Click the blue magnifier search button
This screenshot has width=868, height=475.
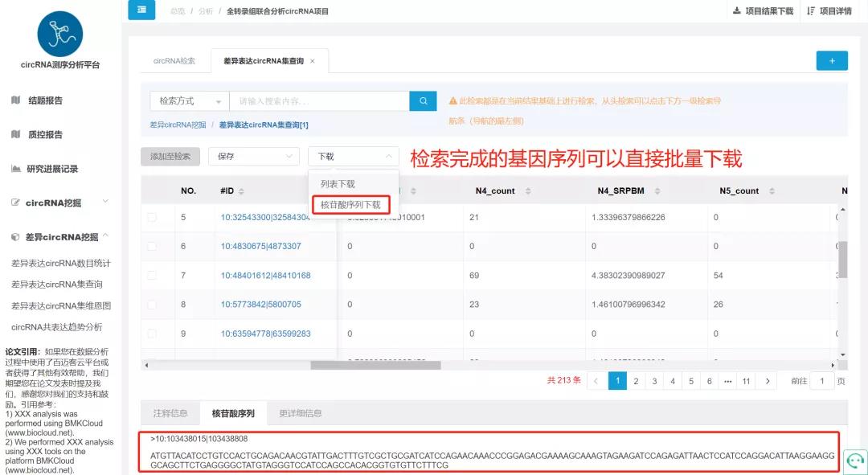point(423,101)
